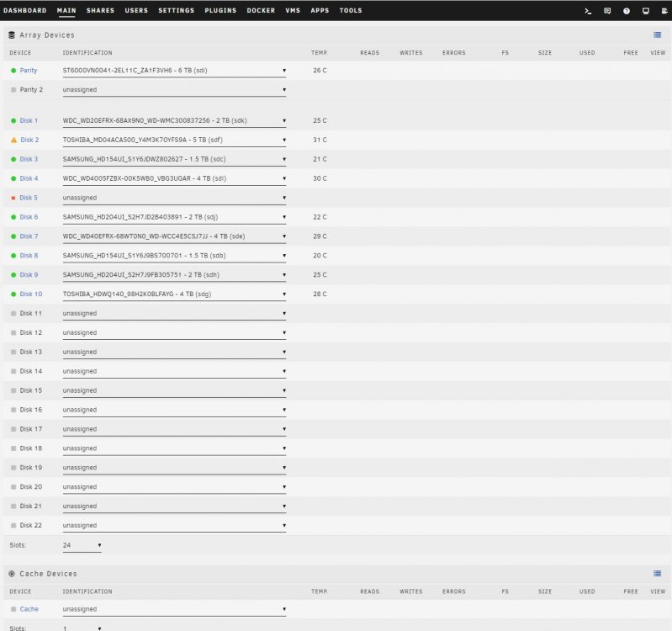Open the Parity device link
This screenshot has width=672, height=631.
[29, 71]
